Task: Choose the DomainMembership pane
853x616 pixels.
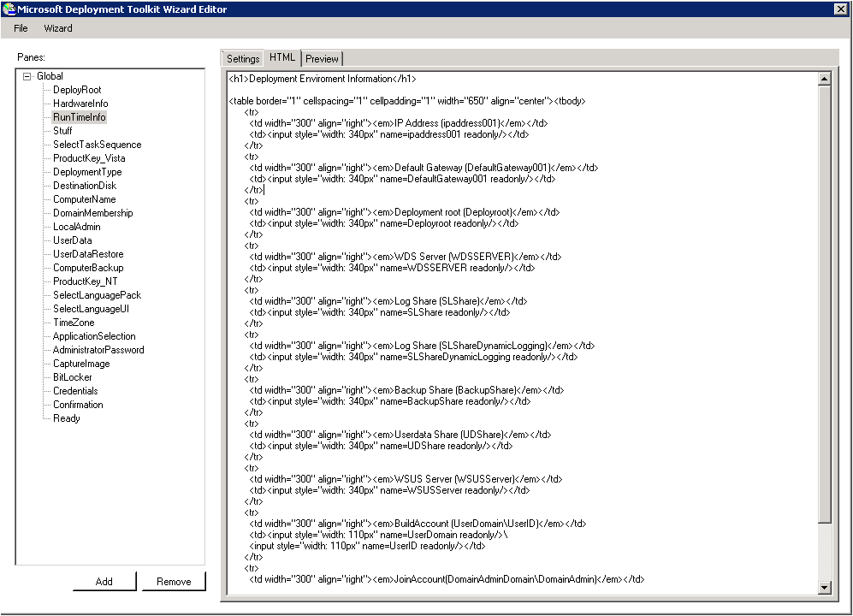Action: coord(92,213)
